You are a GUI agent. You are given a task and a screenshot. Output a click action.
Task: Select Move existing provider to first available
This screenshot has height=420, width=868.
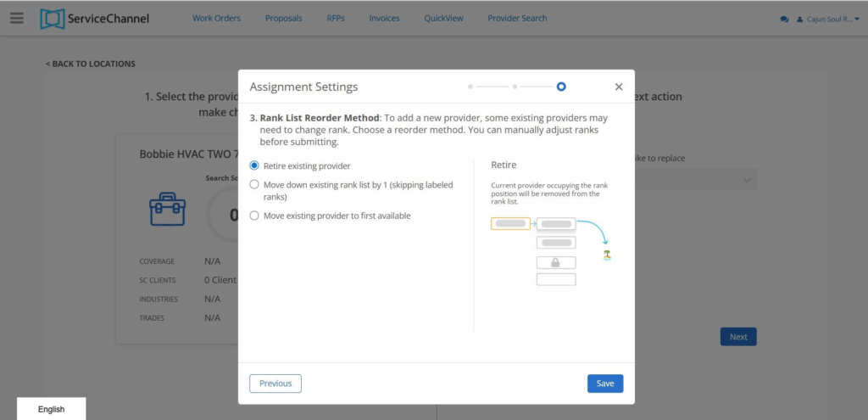tap(254, 216)
